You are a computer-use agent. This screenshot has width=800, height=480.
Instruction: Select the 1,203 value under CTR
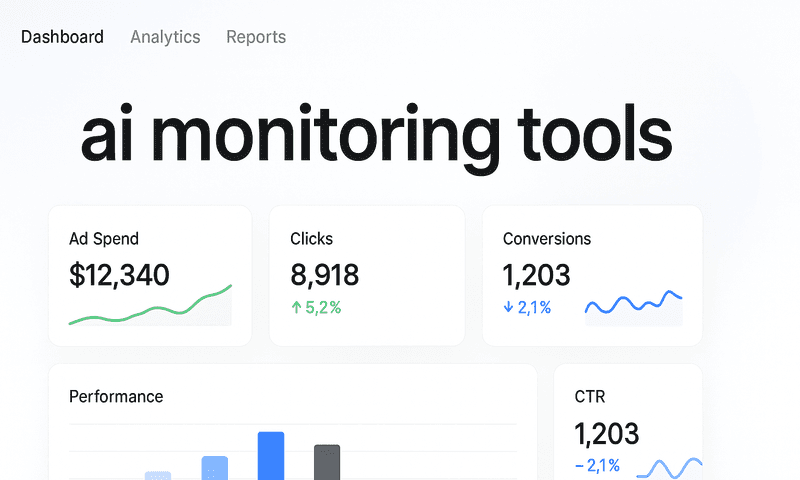(607, 434)
